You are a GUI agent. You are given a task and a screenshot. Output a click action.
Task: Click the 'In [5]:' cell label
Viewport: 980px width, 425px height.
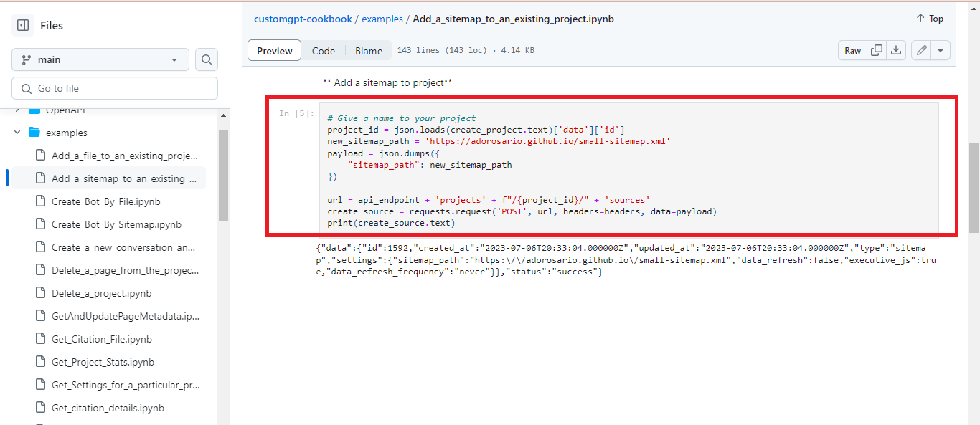[296, 113]
